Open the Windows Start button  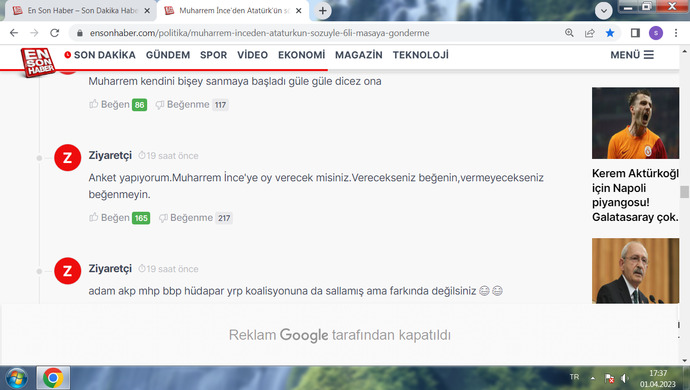click(x=17, y=378)
